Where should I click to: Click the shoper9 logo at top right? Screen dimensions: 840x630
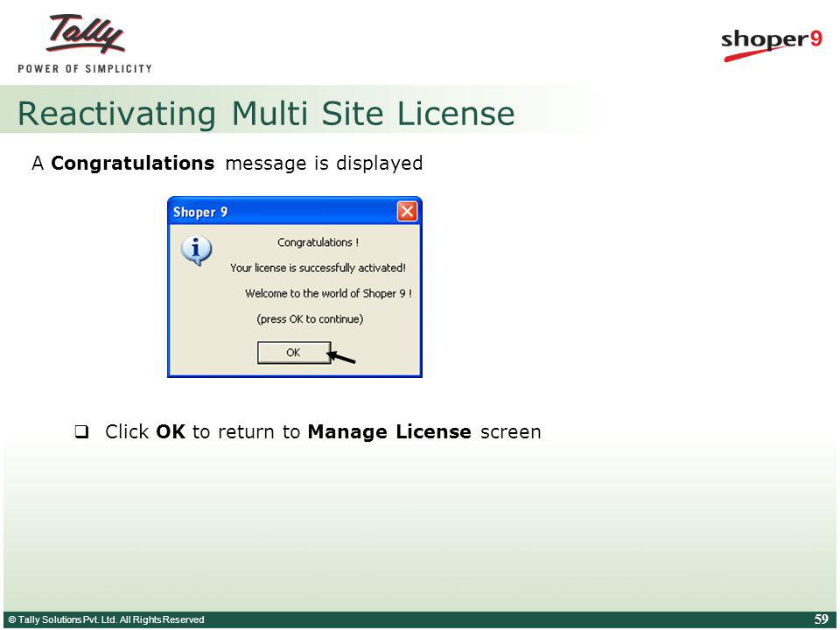point(772,45)
